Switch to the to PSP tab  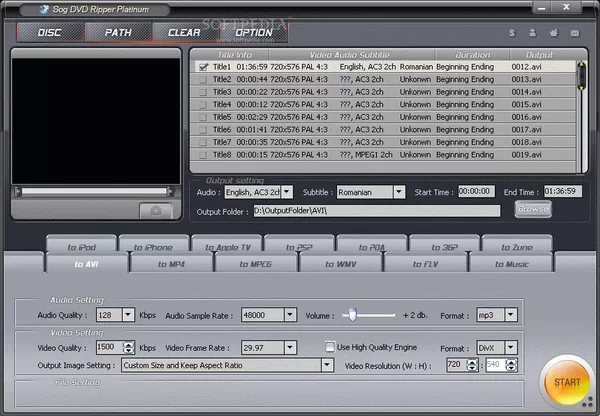click(x=299, y=245)
